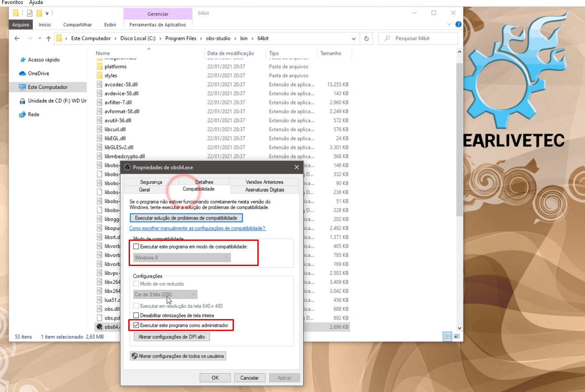Click the file list vertical scrollbar thumb

[459, 139]
